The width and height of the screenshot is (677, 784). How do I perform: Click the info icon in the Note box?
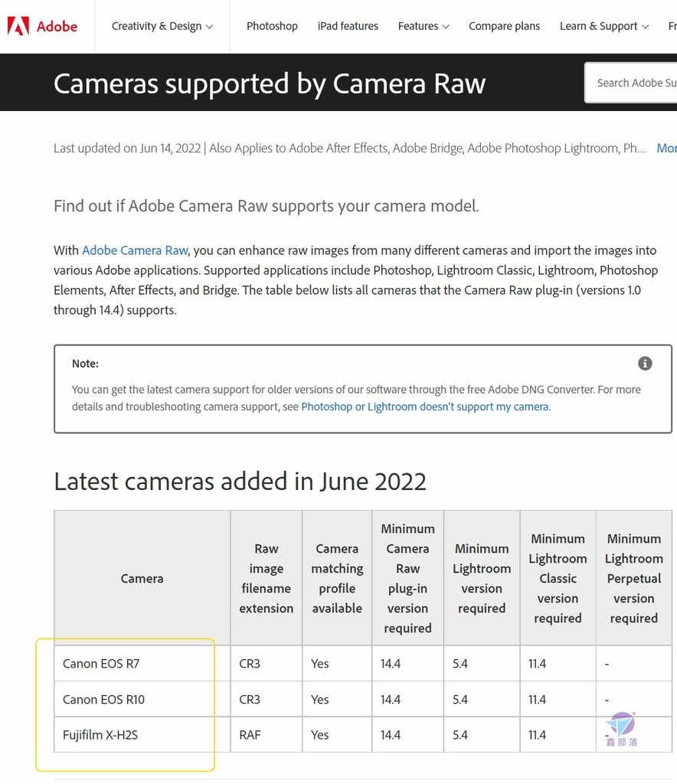click(x=645, y=364)
